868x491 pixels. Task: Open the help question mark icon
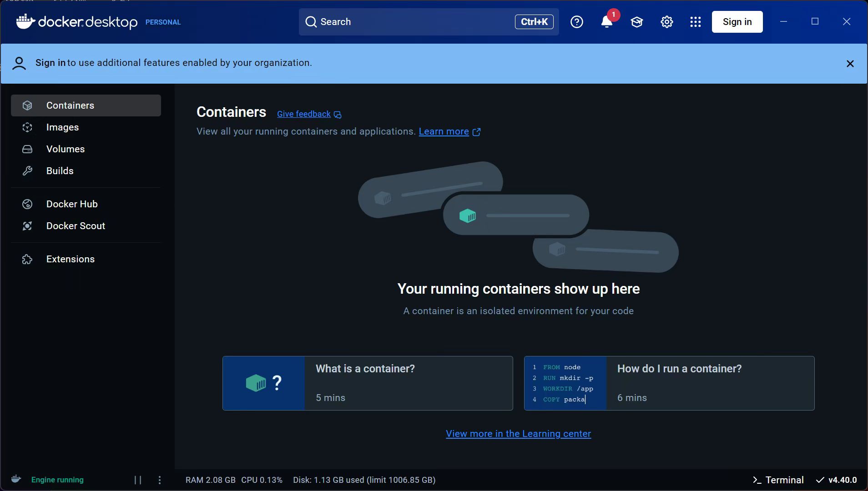(577, 22)
